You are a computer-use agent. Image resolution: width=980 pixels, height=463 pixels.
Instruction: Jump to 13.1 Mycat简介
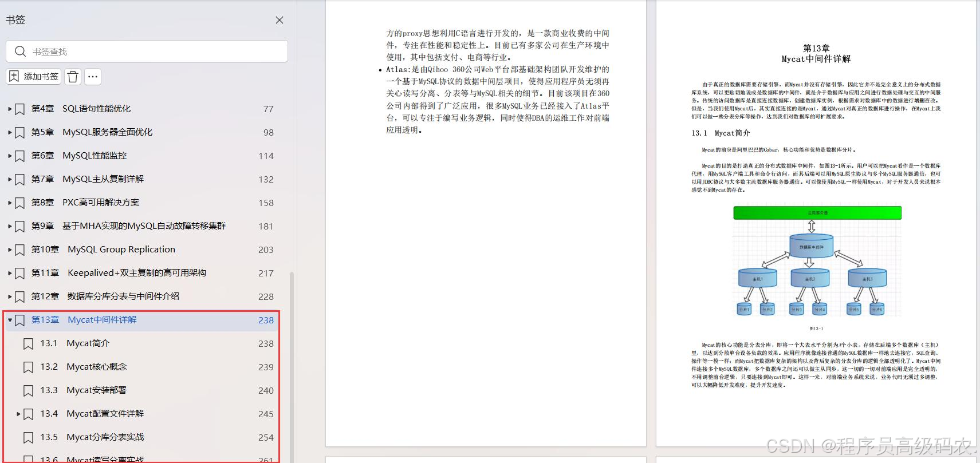[74, 343]
